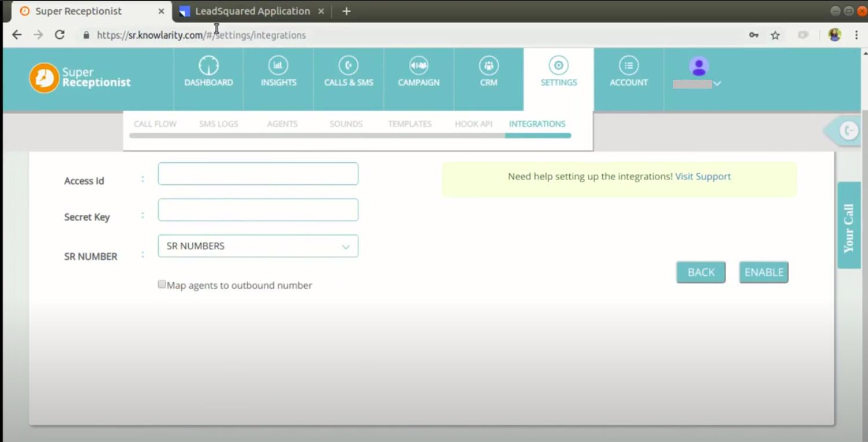The height and width of the screenshot is (442, 868).
Task: Open the Insights chart icon
Action: [278, 65]
